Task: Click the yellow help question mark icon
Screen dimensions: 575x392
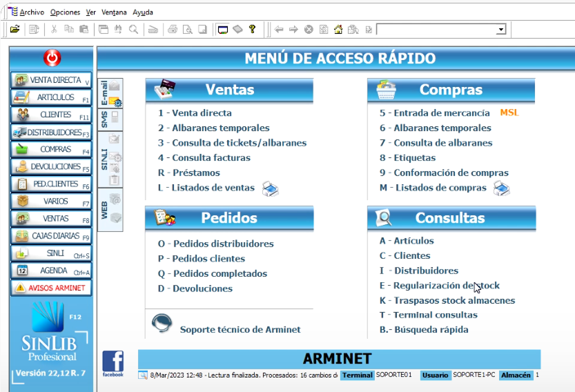Action: pyautogui.click(x=253, y=30)
